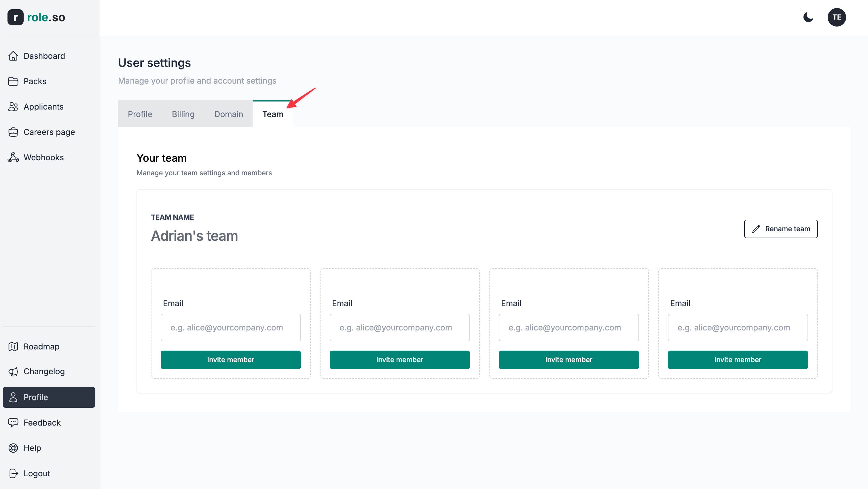The width and height of the screenshot is (868, 489).
Task: Open the Dashboard from the sidebar
Action: coord(44,56)
